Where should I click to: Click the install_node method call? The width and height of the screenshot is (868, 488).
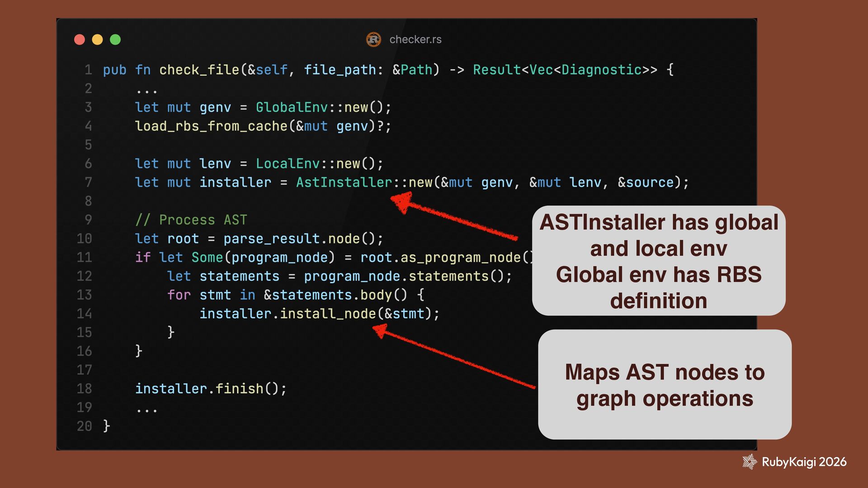[328, 314]
